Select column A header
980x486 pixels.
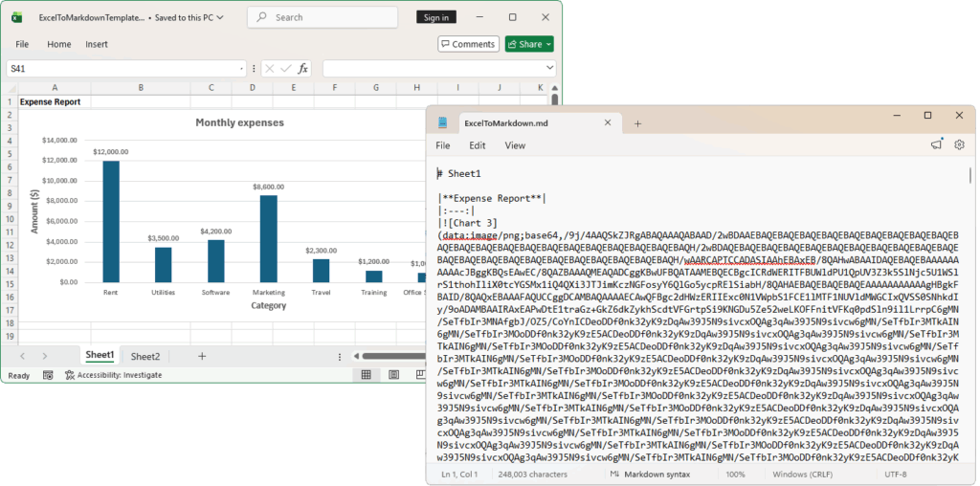[x=55, y=88]
